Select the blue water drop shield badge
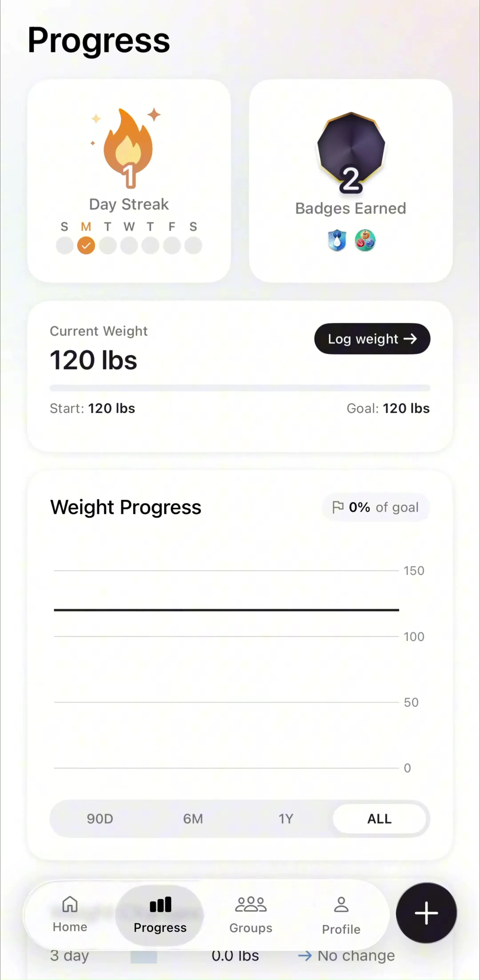The height and width of the screenshot is (980, 480). 337,241
